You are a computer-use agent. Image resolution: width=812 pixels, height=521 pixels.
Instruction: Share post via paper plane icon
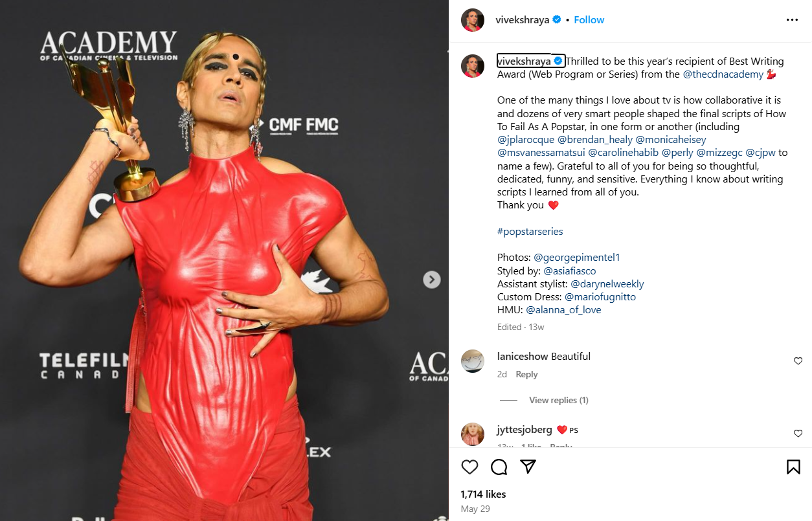(528, 467)
